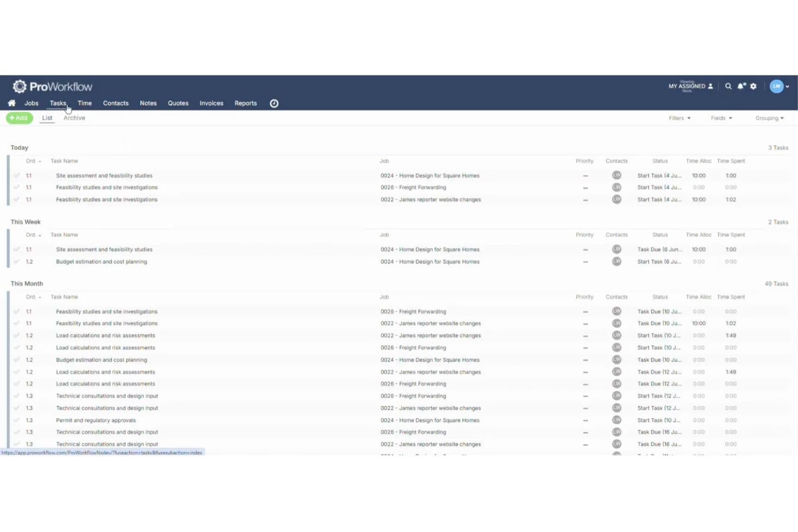
Task: Open settings via the gear icon
Action: pyautogui.click(x=753, y=86)
